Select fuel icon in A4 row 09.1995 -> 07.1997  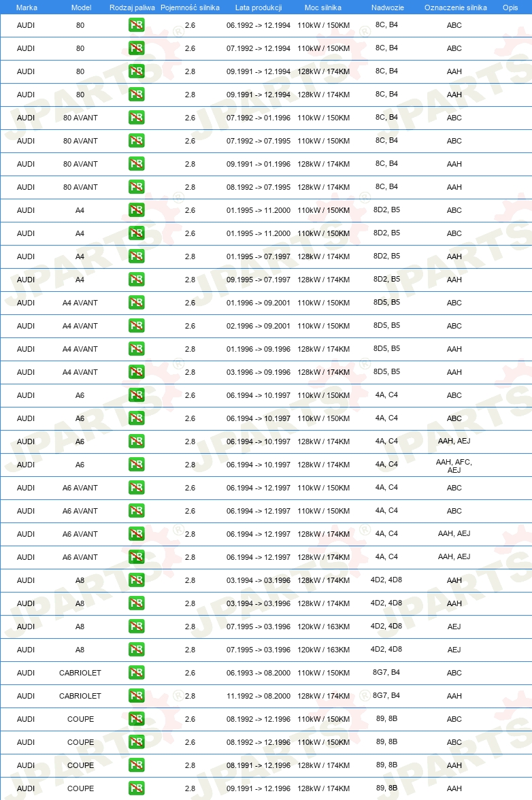coord(136,279)
